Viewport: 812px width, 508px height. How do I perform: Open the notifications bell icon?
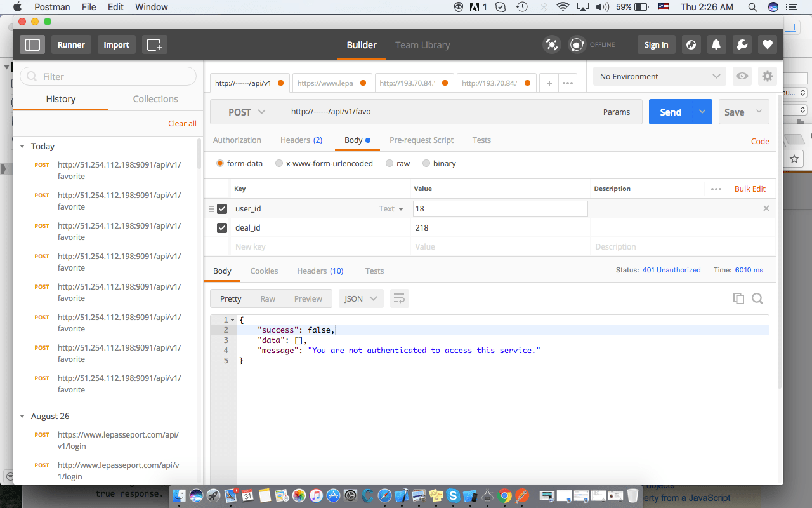[716, 44]
